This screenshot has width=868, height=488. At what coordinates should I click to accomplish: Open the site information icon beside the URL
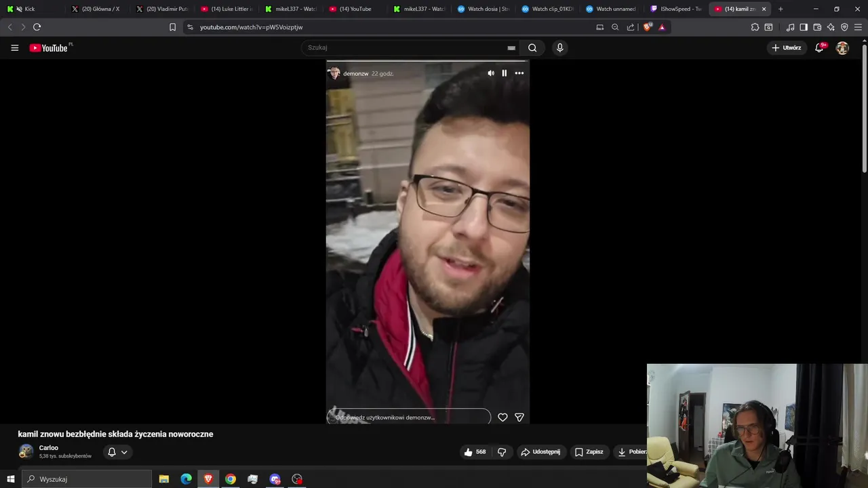(x=190, y=27)
